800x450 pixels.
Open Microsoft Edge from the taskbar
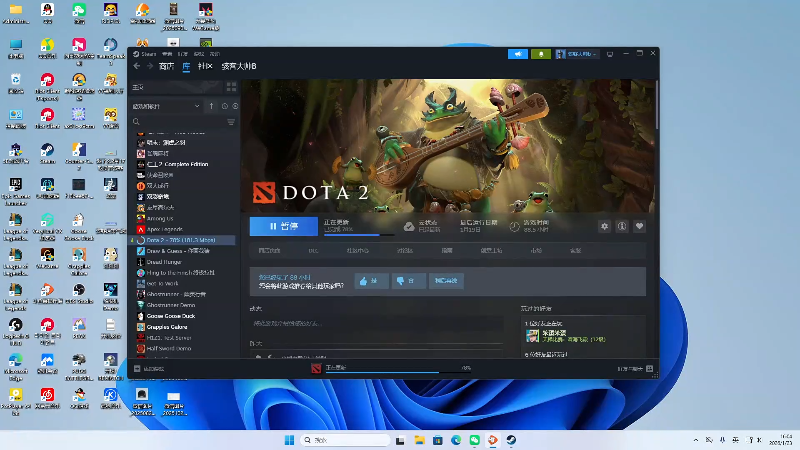pyautogui.click(x=456, y=440)
